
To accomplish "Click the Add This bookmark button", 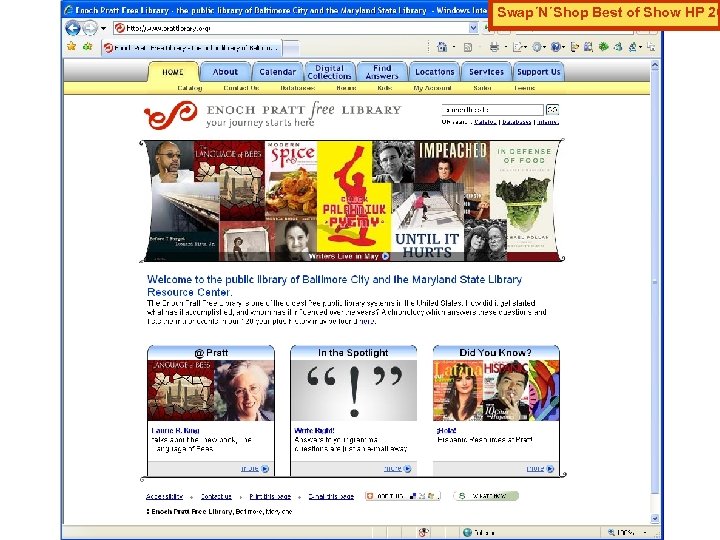I will click(x=403, y=496).
